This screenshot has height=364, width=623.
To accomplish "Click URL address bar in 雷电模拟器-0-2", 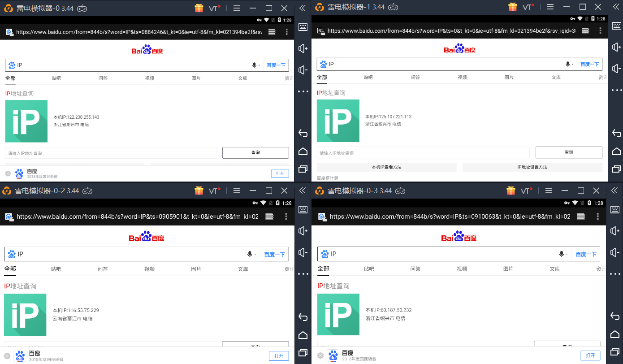I will [x=137, y=217].
